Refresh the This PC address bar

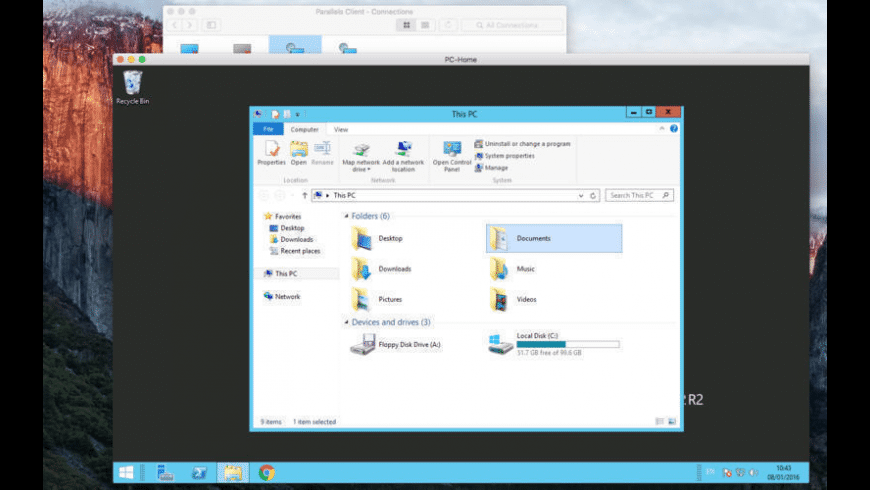[x=593, y=195]
